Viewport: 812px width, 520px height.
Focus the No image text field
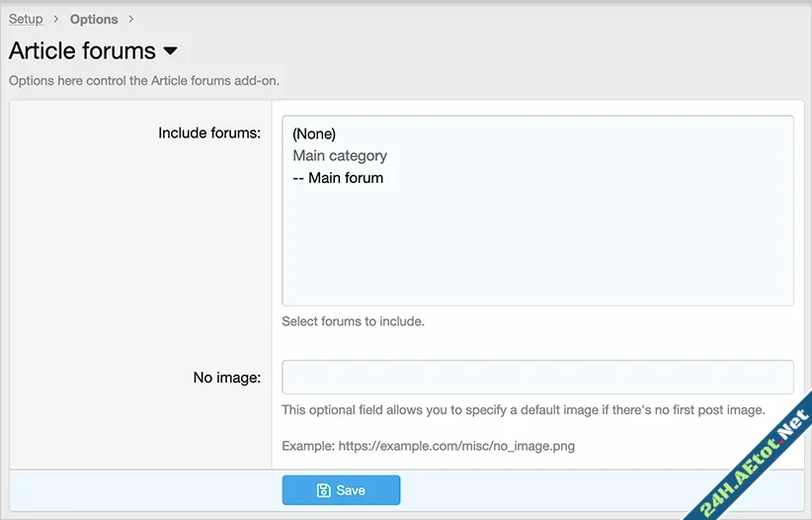pos(537,377)
